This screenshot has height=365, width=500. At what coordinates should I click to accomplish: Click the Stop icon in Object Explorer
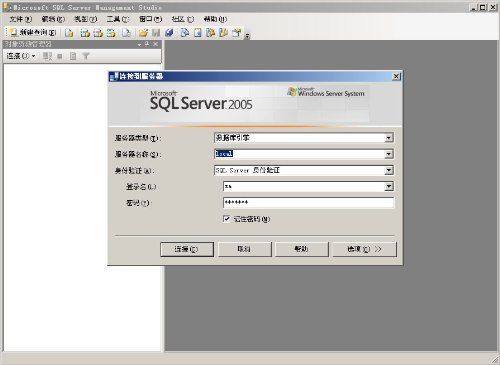coord(60,56)
